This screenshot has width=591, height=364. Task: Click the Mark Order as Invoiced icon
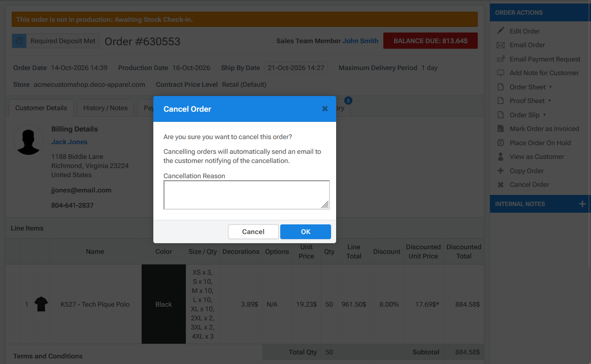[x=501, y=128]
